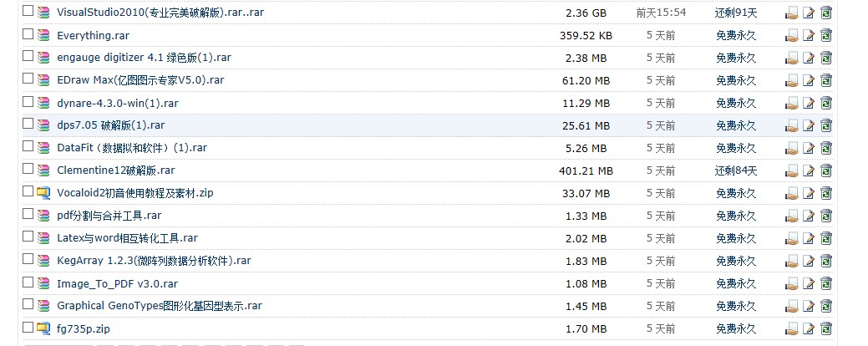The image size is (868, 346).
Task: Open the Latex与word相互转化工具.rar file link
Action: point(127,238)
